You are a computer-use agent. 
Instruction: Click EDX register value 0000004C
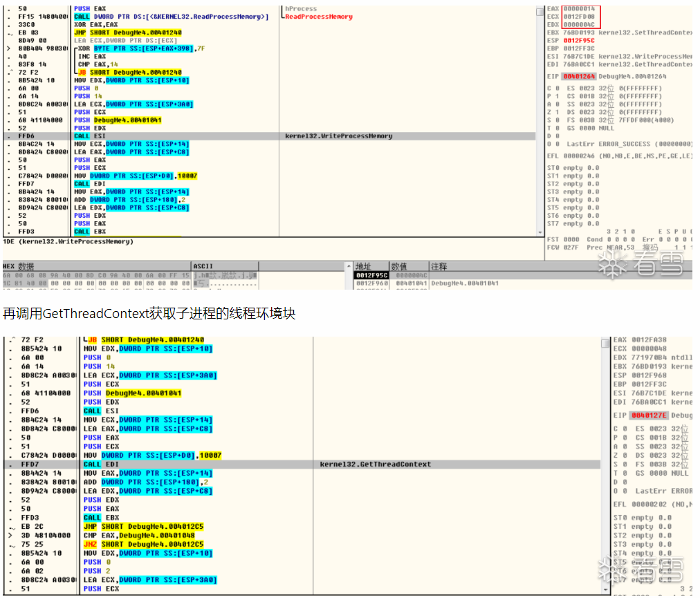click(x=579, y=25)
